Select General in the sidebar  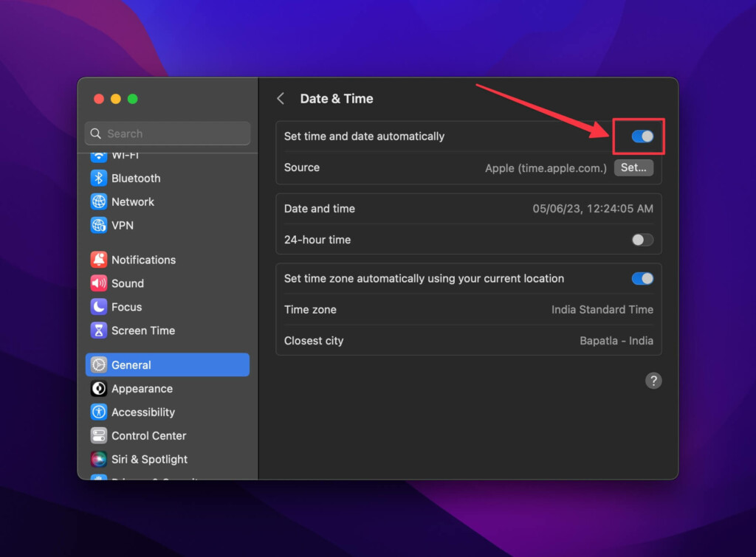168,365
